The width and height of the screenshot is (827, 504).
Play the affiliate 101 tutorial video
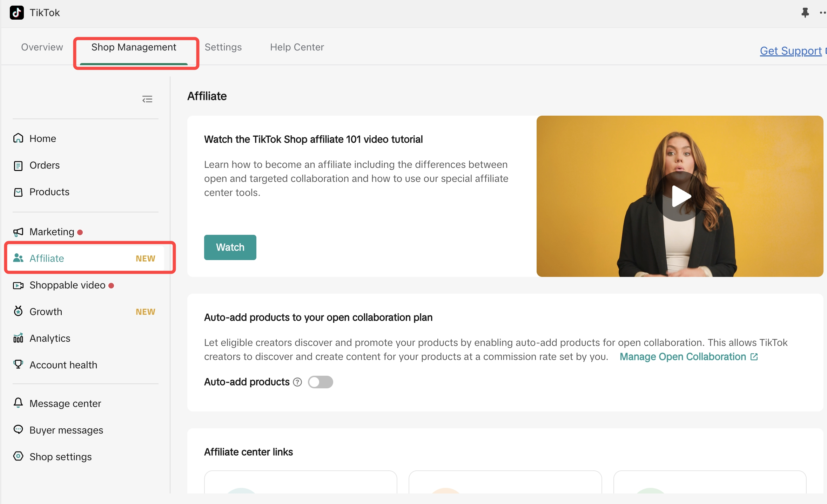[680, 196]
